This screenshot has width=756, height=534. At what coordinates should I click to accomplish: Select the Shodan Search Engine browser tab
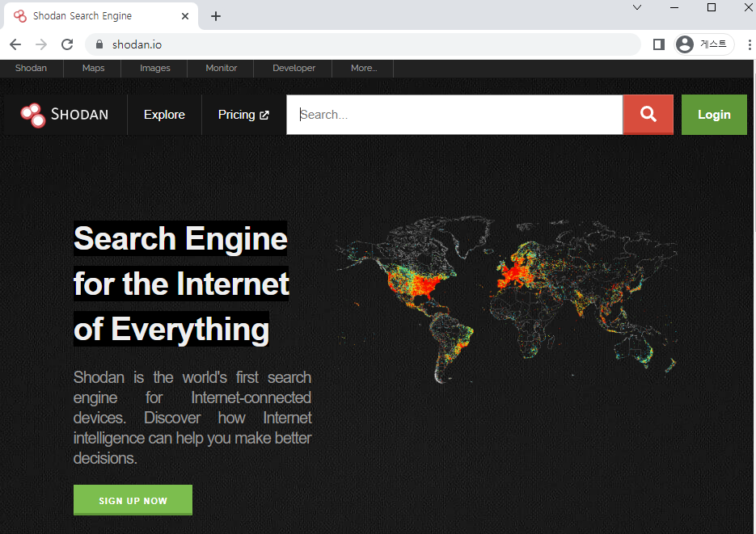[x=101, y=16]
